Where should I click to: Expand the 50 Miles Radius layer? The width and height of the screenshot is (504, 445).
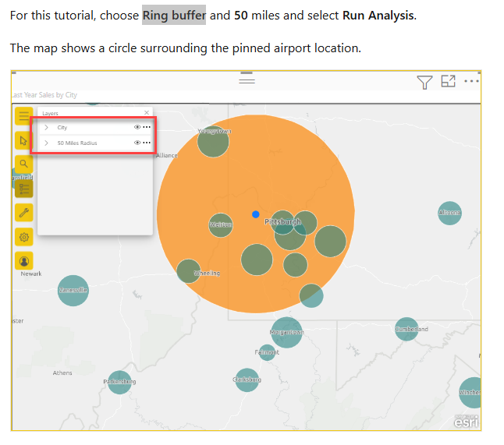point(46,143)
